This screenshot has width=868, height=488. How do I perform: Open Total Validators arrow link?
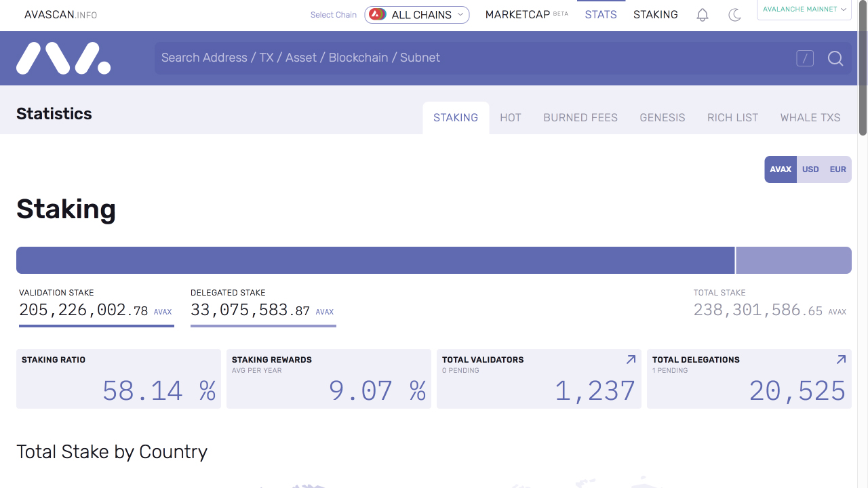click(x=631, y=360)
